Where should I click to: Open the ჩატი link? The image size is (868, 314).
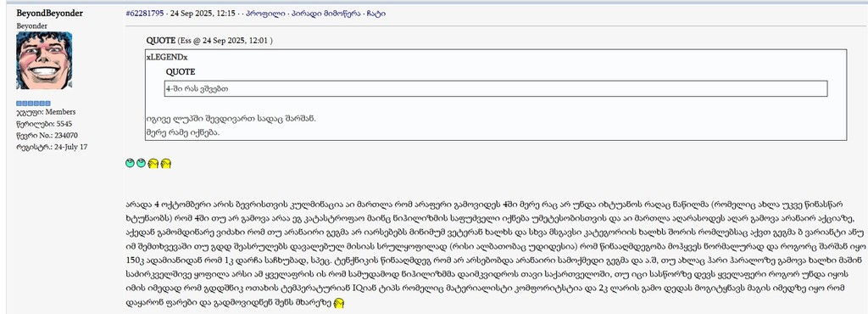tap(376, 14)
